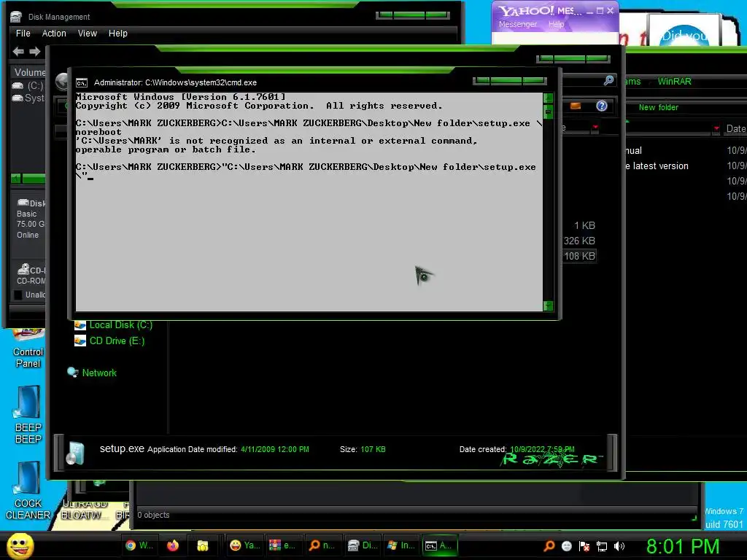Click the cmd scrollbar up arrow

(548, 98)
